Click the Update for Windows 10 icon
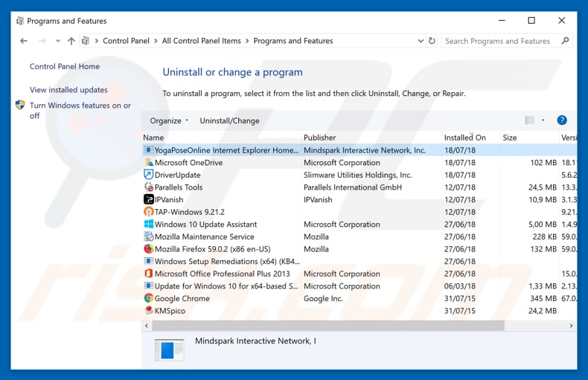The width and height of the screenshot is (588, 380). pyautogui.click(x=149, y=286)
